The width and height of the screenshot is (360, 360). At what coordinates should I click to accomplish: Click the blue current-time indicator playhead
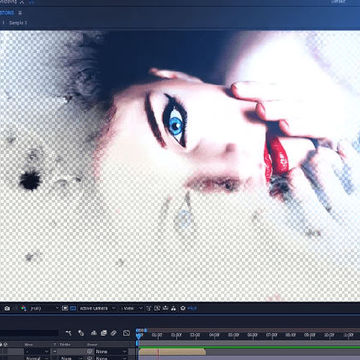coord(139,336)
